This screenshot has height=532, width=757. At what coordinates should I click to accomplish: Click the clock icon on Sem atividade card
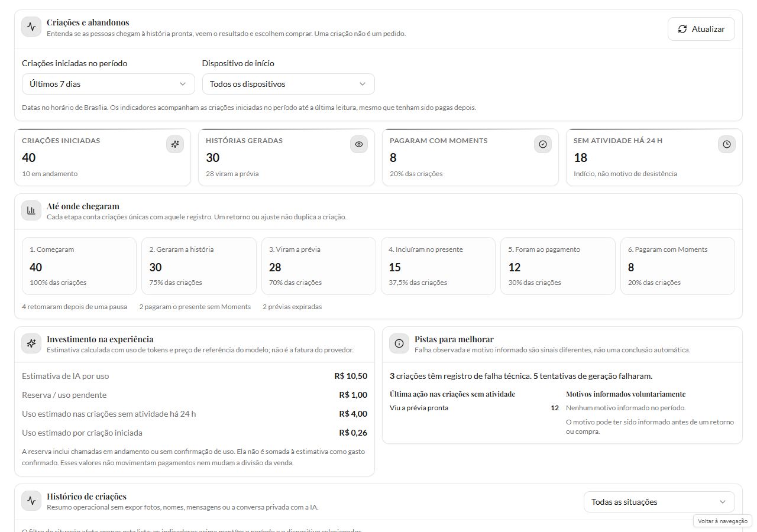727,144
